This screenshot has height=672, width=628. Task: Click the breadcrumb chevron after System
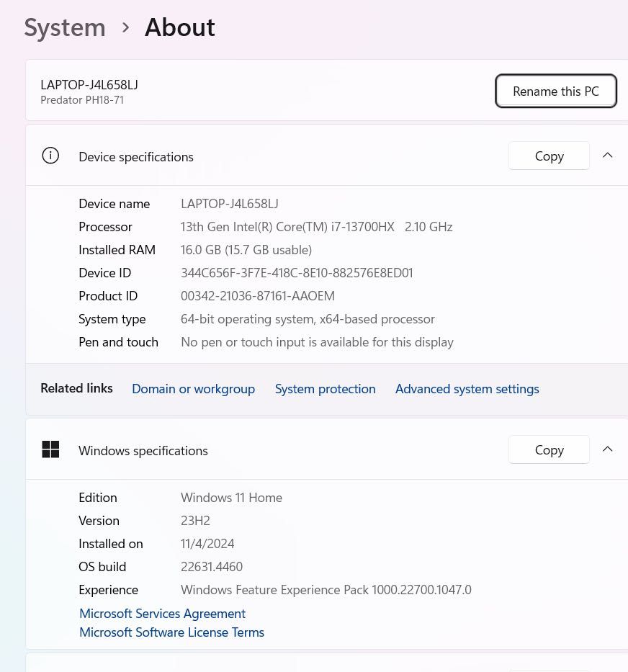125,28
